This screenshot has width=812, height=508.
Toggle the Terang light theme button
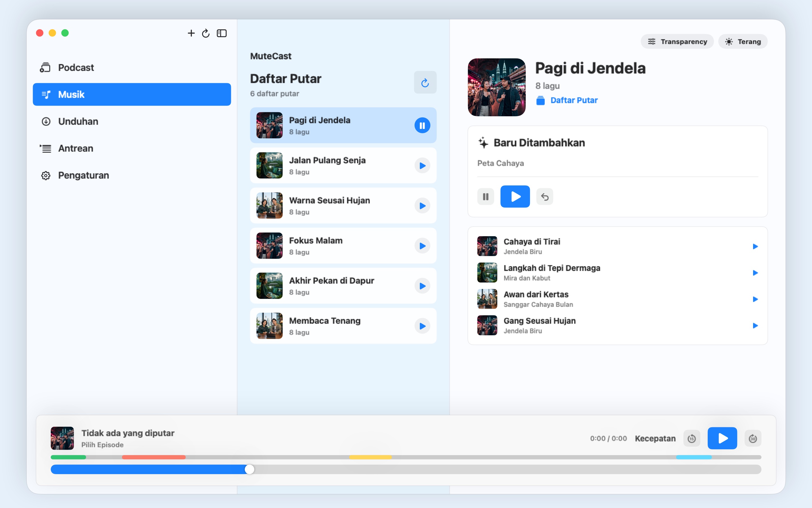(743, 41)
